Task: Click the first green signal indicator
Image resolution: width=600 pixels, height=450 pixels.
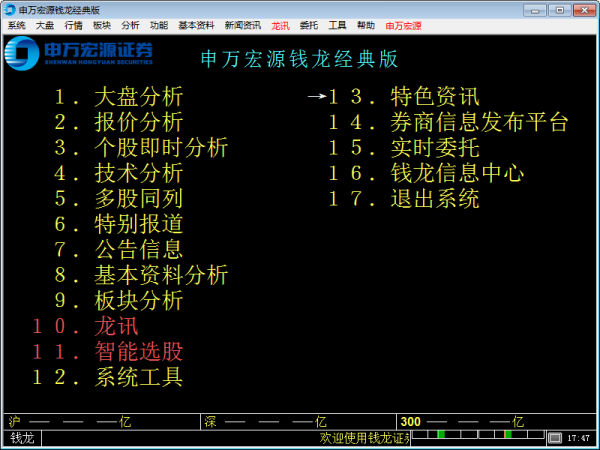Action: 441,434
